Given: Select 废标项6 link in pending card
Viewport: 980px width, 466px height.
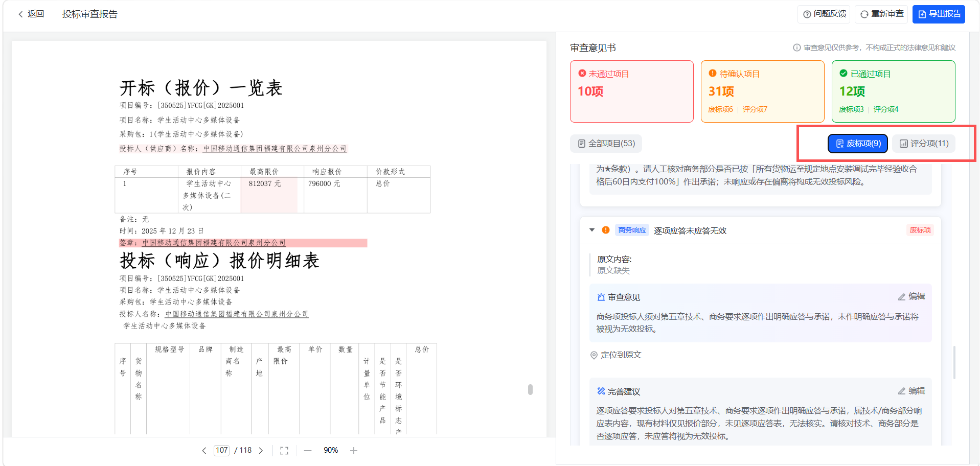Looking at the screenshot, I should (720, 109).
